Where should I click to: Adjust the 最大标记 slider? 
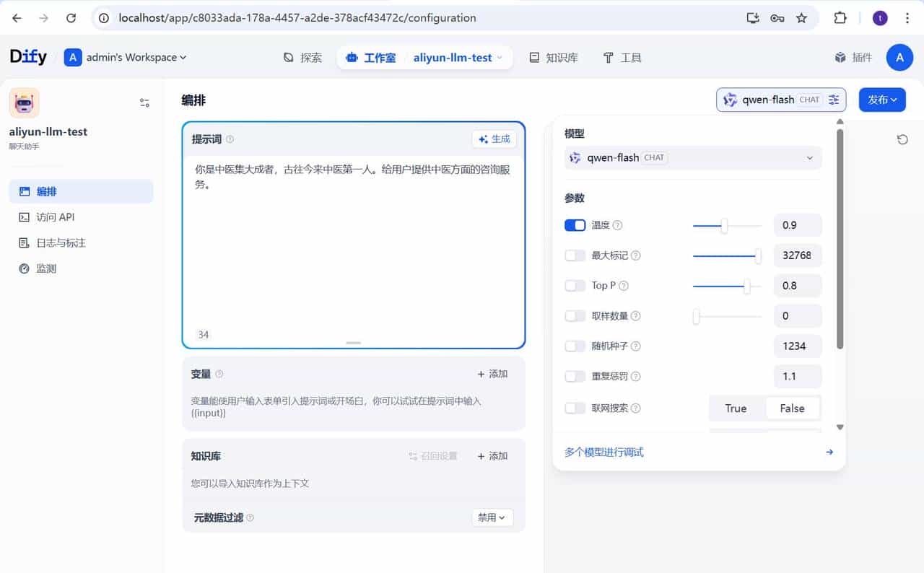[x=727, y=255]
